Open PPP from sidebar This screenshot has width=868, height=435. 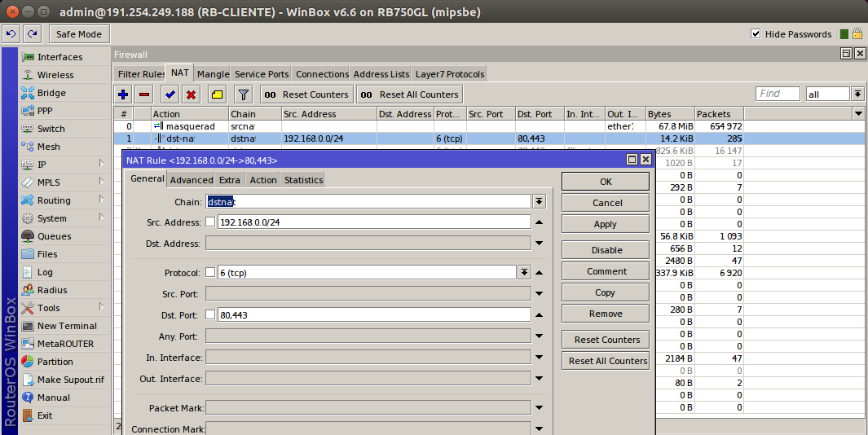point(64,111)
